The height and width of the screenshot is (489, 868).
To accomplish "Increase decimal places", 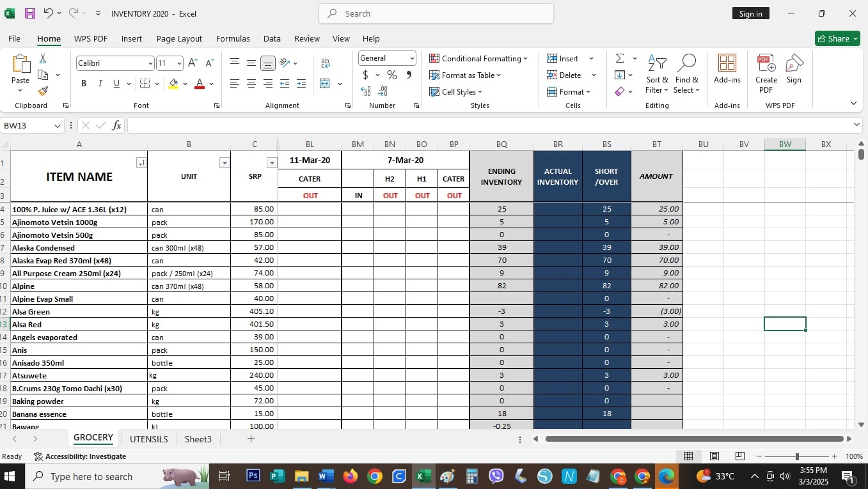I will point(366,91).
